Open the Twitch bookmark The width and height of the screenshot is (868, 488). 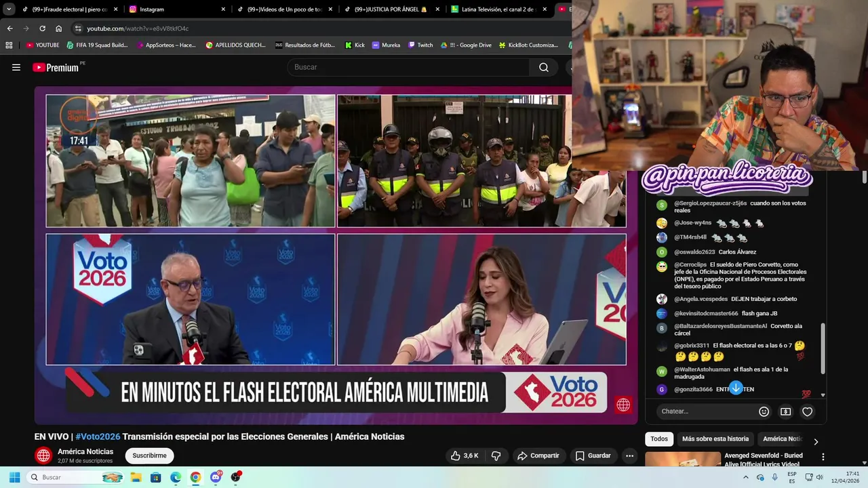click(420, 45)
